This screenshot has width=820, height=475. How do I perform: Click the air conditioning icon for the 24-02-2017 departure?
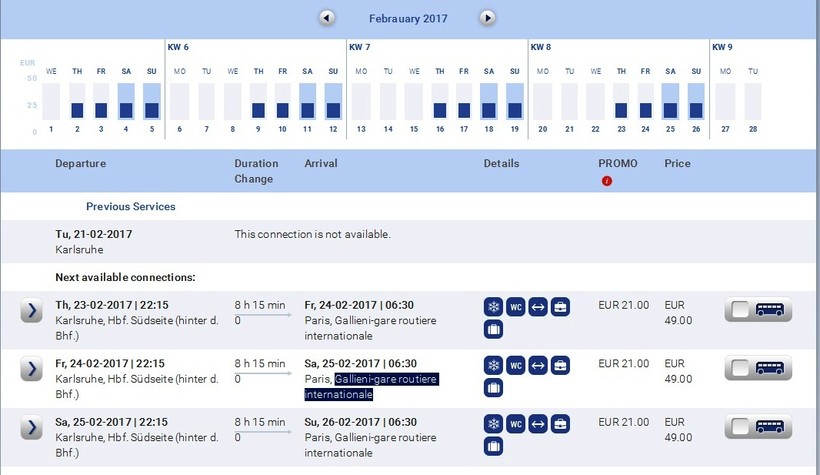tap(493, 365)
